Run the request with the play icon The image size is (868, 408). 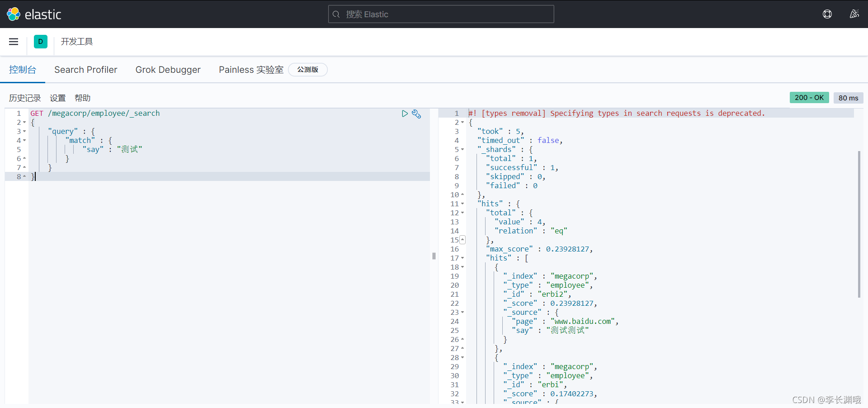click(x=405, y=114)
